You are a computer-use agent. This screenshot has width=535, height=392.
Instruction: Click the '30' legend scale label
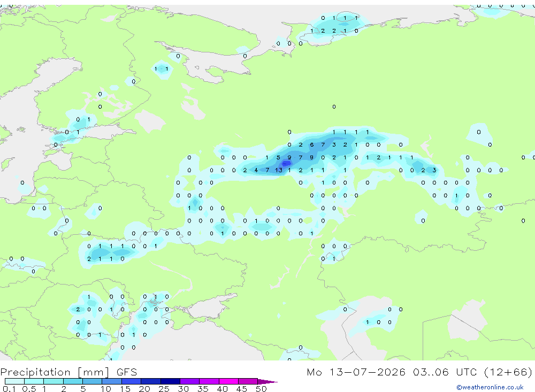[184, 389]
